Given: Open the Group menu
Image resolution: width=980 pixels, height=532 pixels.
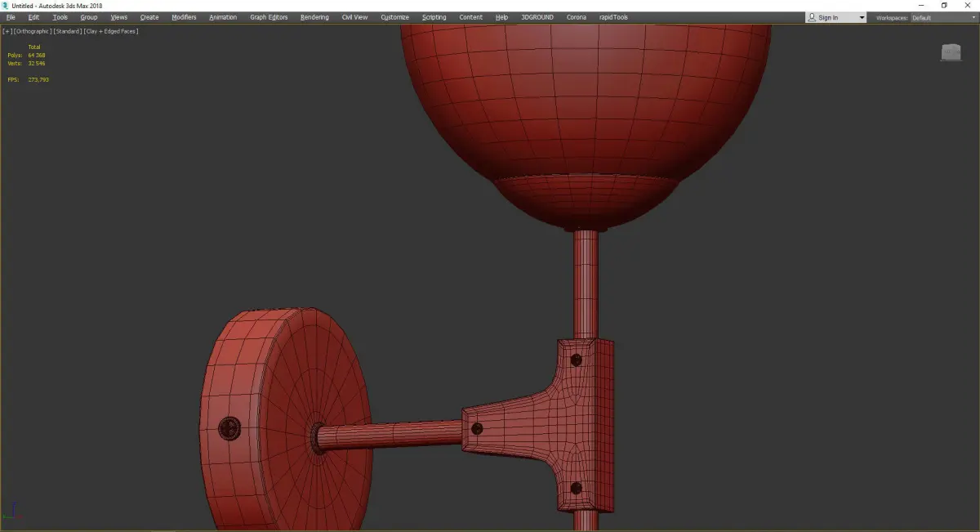Looking at the screenshot, I should (x=89, y=17).
